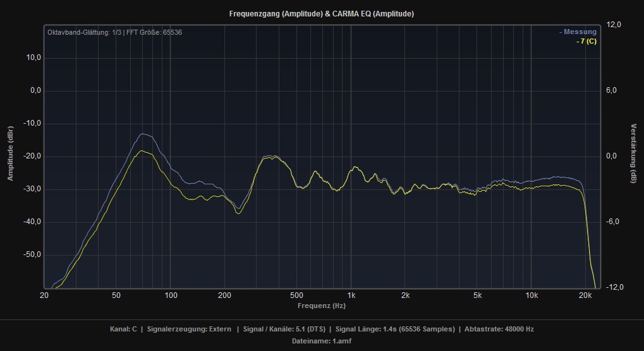
Task: Click the FFT Größe 65536 label
Action: 154,32
